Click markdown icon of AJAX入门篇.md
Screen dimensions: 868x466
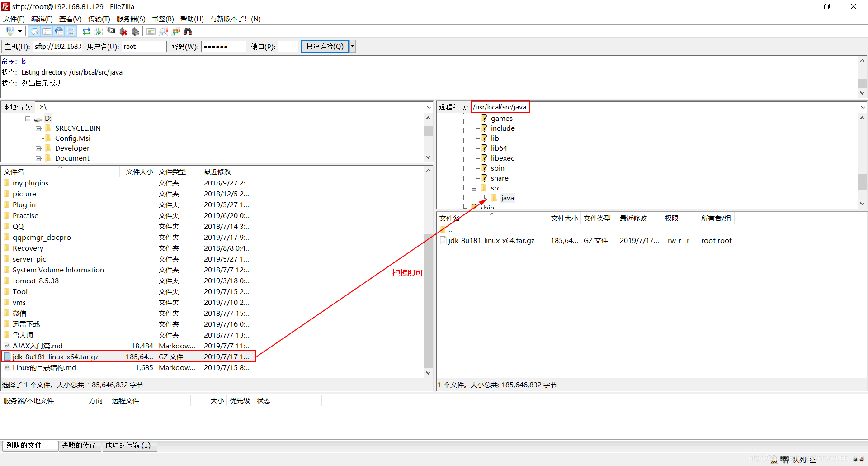pyautogui.click(x=7, y=346)
